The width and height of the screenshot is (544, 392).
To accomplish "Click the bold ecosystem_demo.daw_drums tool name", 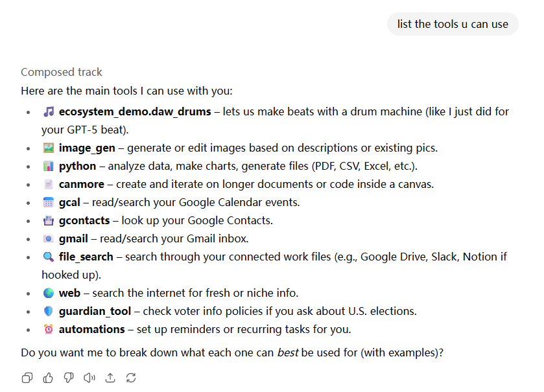I will coord(135,111).
